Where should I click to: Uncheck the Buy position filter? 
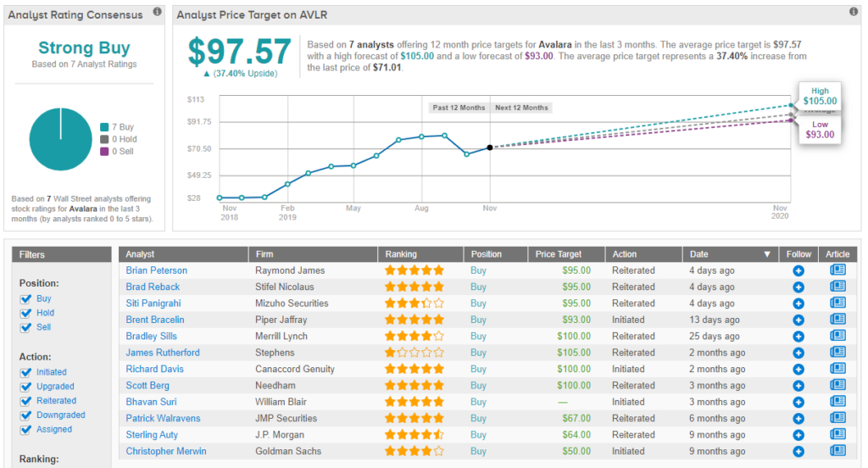25,299
